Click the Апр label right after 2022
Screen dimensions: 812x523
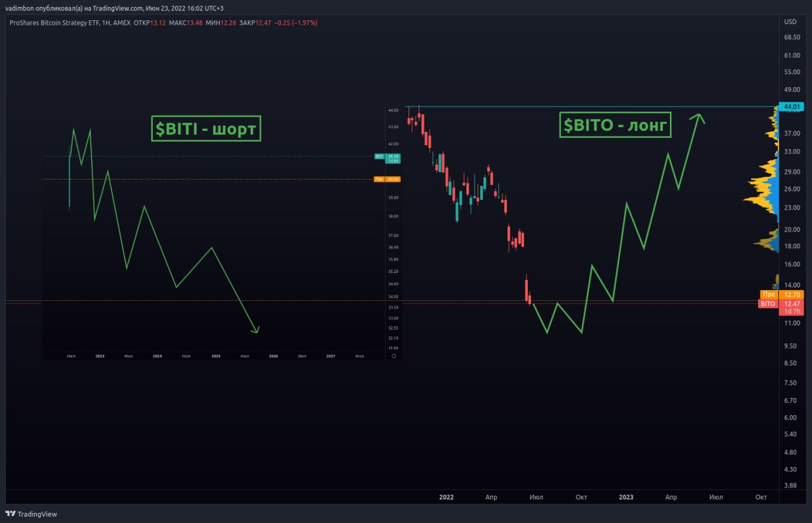click(491, 497)
